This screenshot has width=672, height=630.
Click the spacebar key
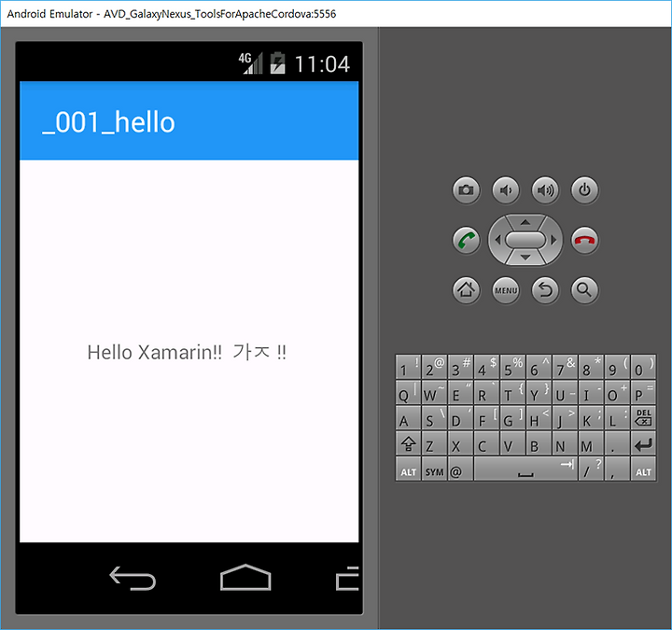525,469
